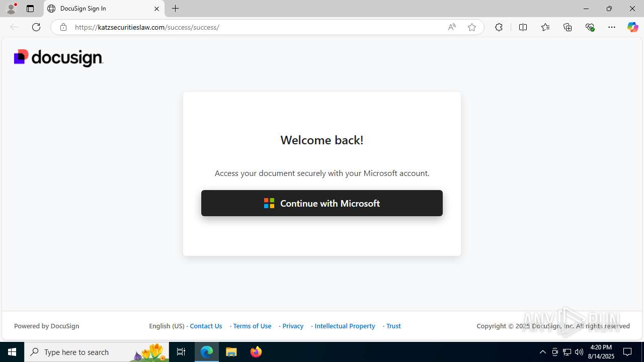Image resolution: width=644 pixels, height=362 pixels.
Task: Click the Powered by DocuSign text
Action: pos(47,326)
